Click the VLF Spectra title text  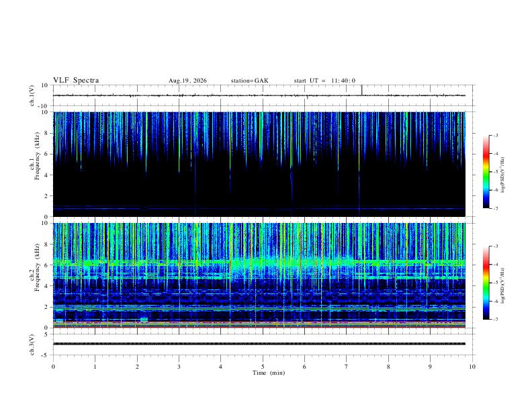[x=76, y=81]
